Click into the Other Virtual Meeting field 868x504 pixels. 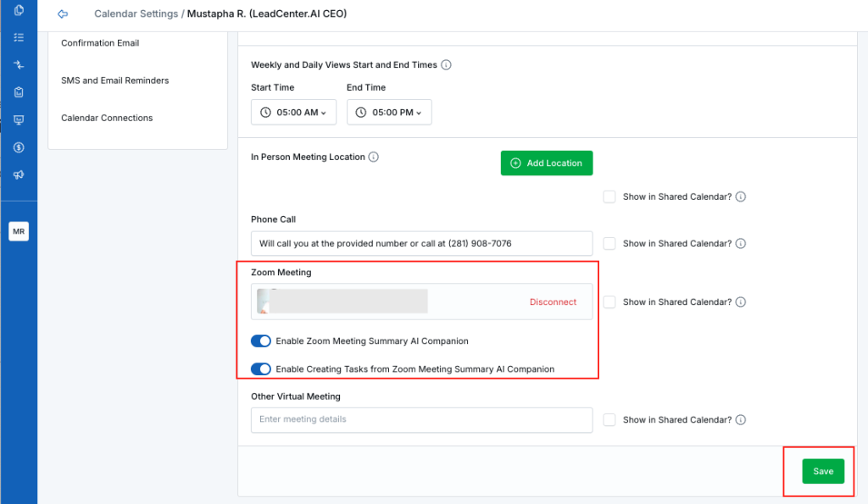coord(421,419)
